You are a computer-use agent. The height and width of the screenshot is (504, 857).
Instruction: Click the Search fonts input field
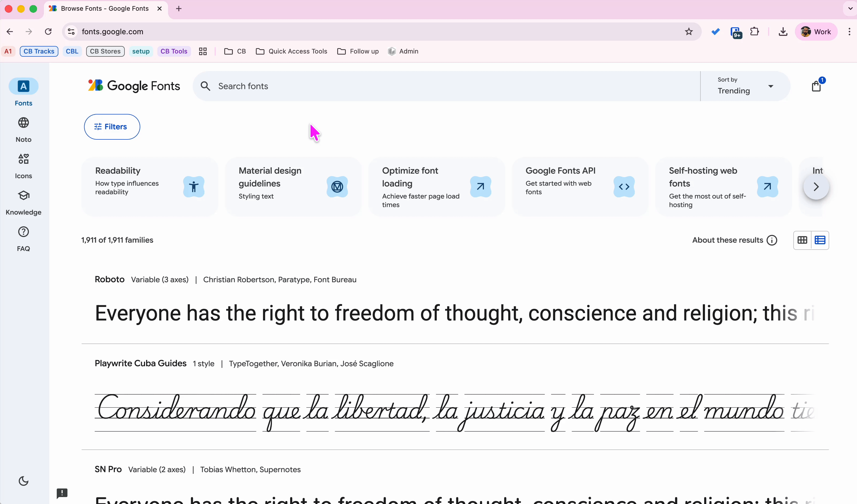(442, 86)
